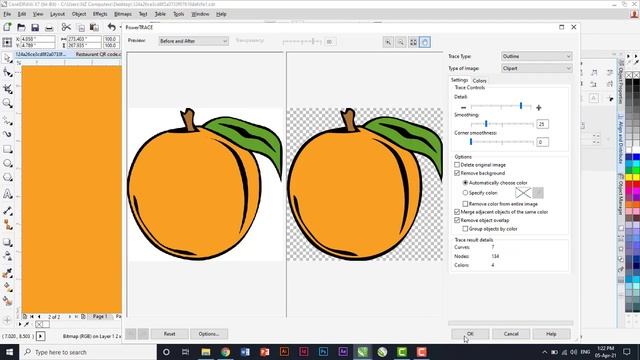Open Chrome from the taskbar
The height and width of the screenshot is (360, 640).
click(x=225, y=352)
